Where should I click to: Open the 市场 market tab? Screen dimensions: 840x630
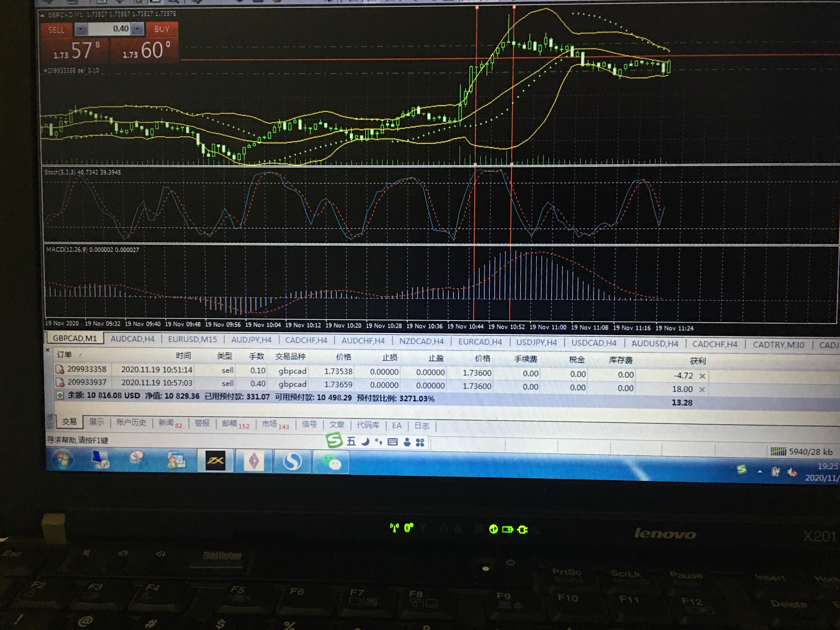(275, 424)
